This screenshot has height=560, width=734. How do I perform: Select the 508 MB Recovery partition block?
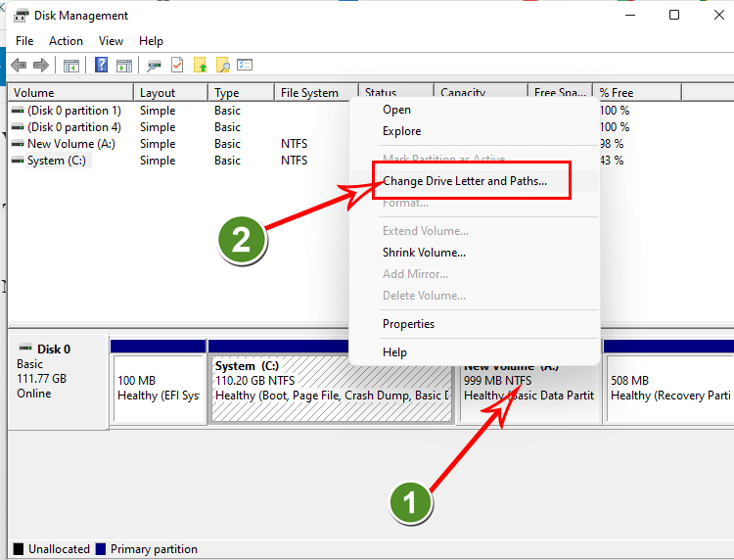click(669, 390)
